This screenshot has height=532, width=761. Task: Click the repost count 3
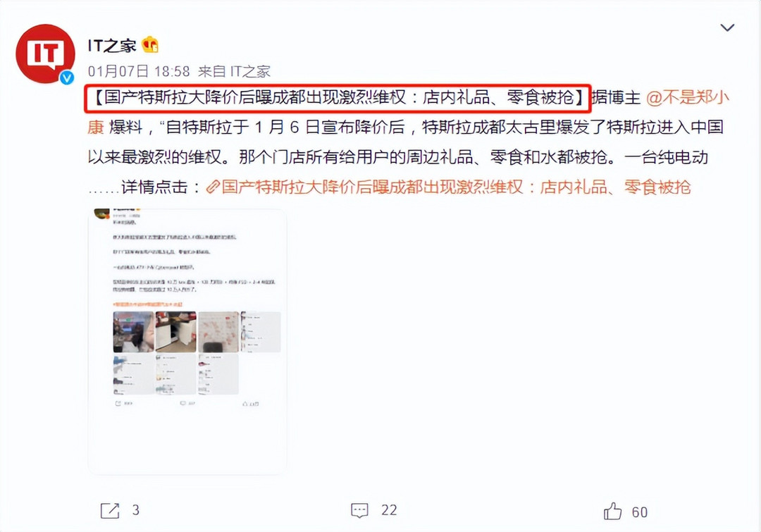point(136,510)
